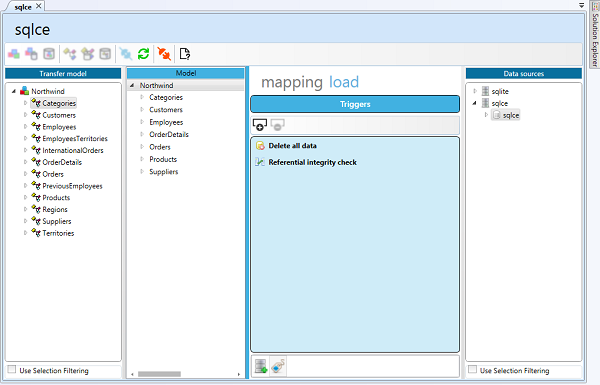Click the Model panel scroll right arrow
The image size is (600, 385).
tap(239, 374)
